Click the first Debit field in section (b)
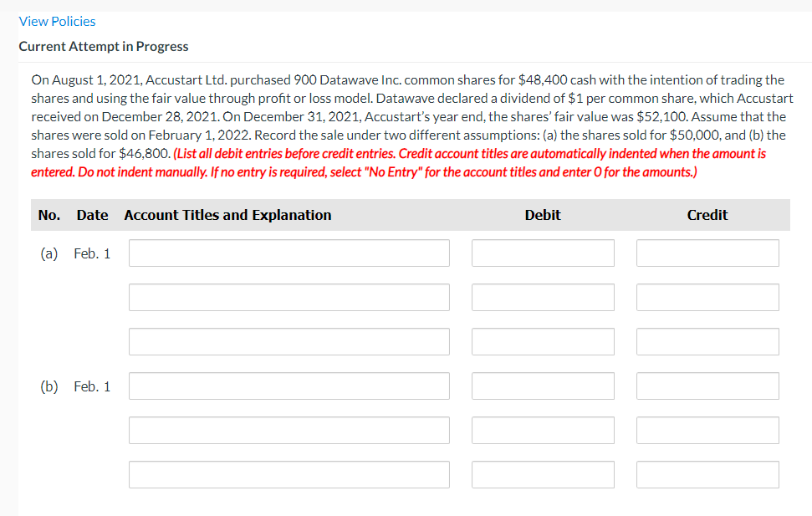This screenshot has width=812, height=516. point(543,386)
